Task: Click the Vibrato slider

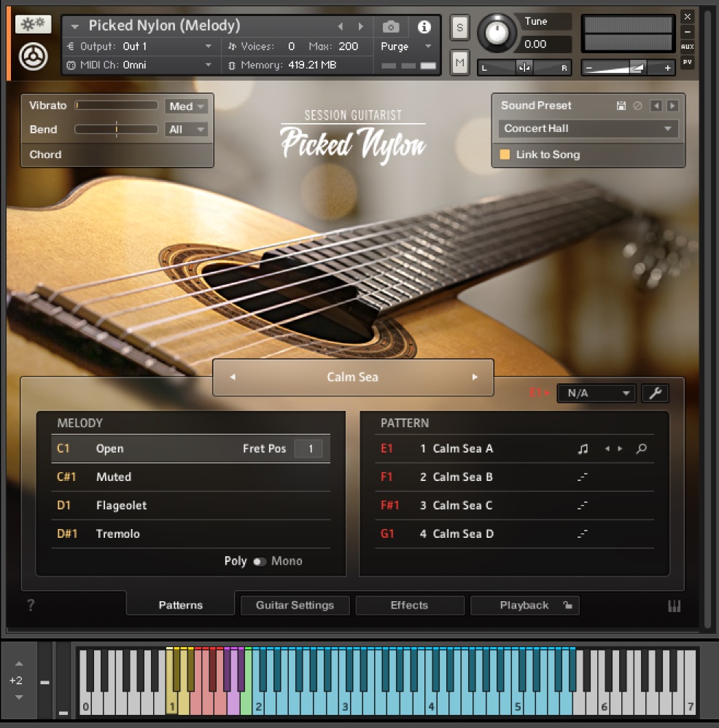Action: (x=117, y=106)
